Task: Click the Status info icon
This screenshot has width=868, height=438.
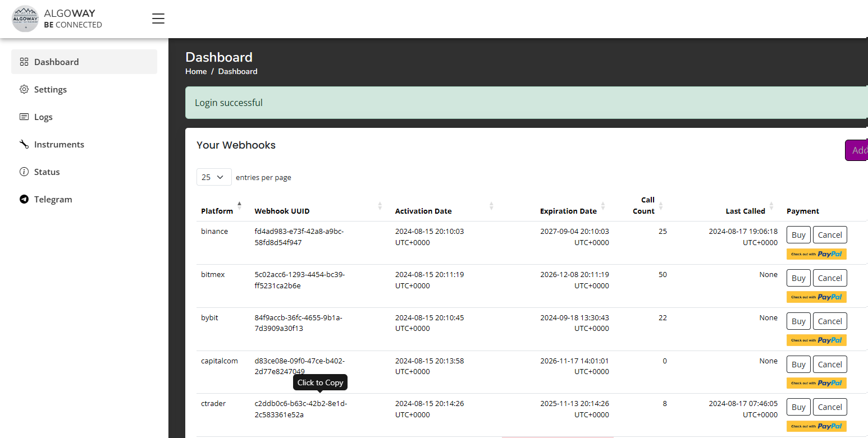Action: pyautogui.click(x=24, y=172)
